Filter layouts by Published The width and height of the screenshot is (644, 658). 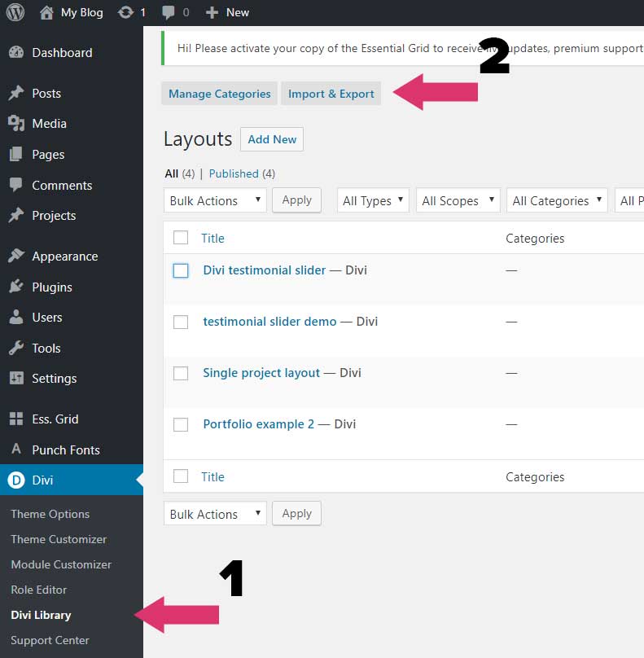[234, 173]
